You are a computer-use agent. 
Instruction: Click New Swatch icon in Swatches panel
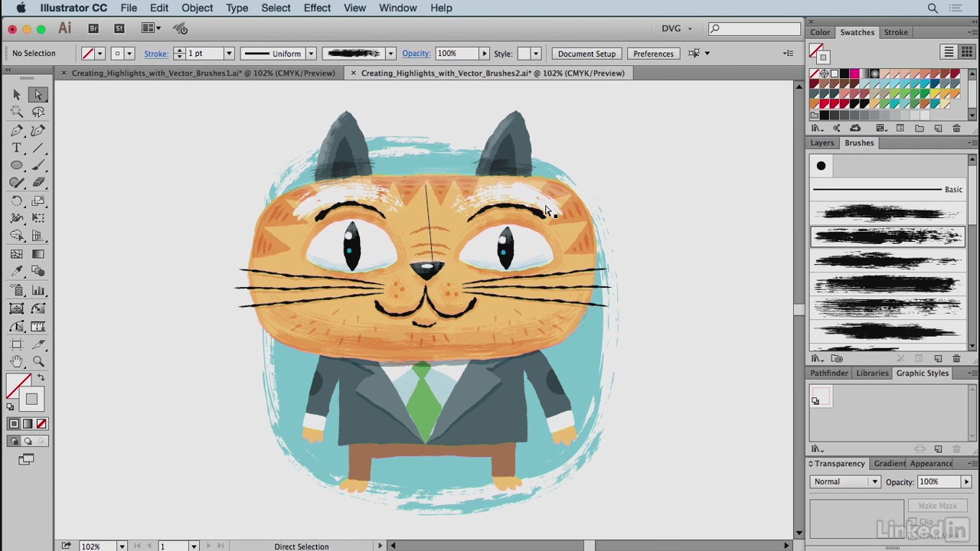point(938,129)
